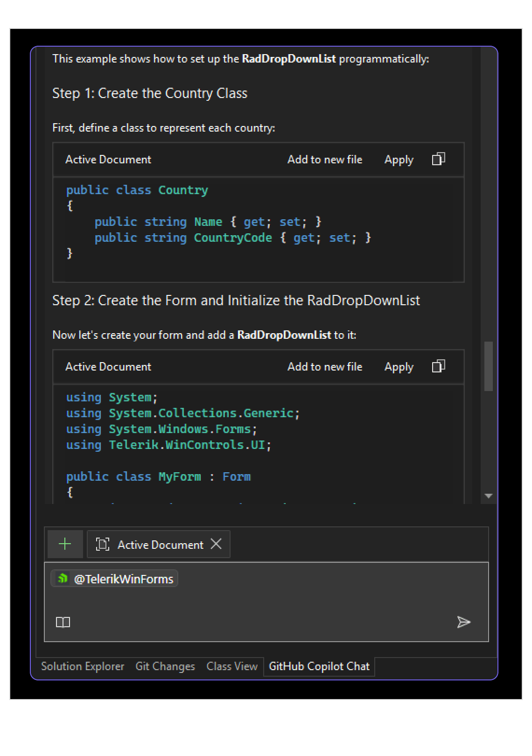Image resolution: width=532 pixels, height=756 pixels.
Task: Select the GitHub Copilot Chat tab
Action: coord(319,666)
